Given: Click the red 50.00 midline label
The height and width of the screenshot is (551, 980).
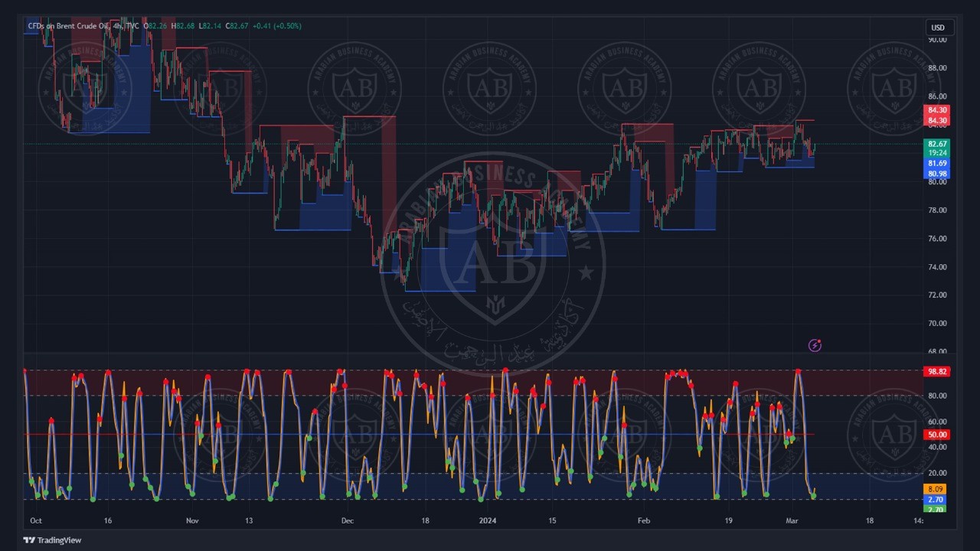Looking at the screenshot, I should (937, 435).
